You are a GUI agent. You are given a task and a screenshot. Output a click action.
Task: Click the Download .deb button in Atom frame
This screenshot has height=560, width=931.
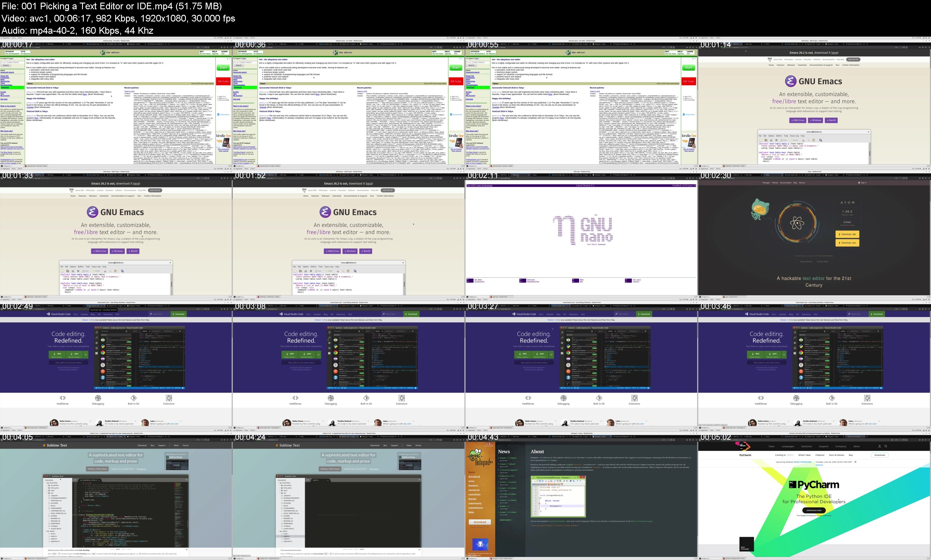[847, 234]
